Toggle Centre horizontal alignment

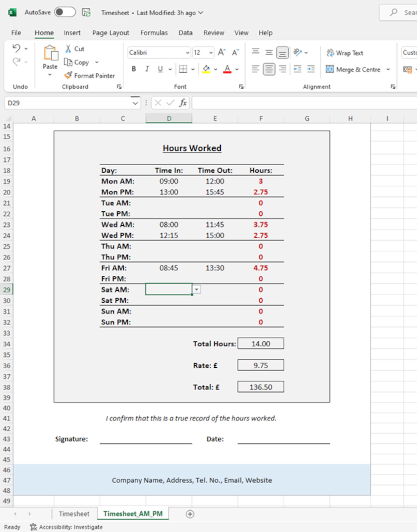click(x=269, y=69)
